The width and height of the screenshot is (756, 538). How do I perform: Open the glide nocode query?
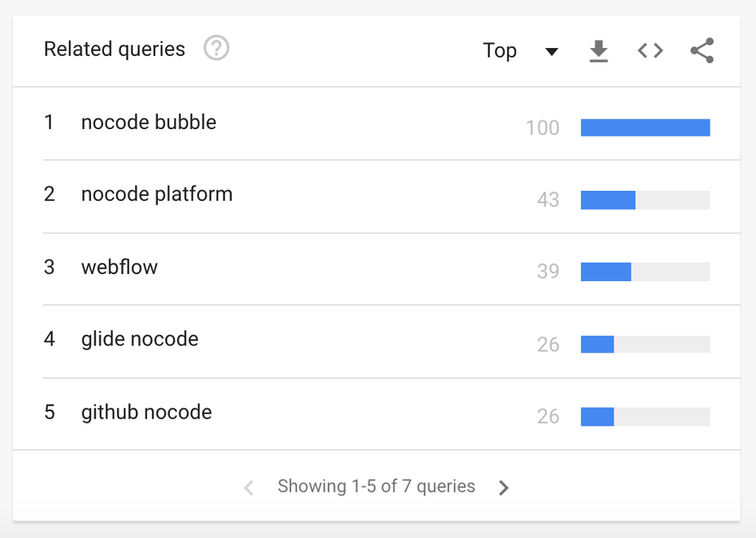point(139,339)
